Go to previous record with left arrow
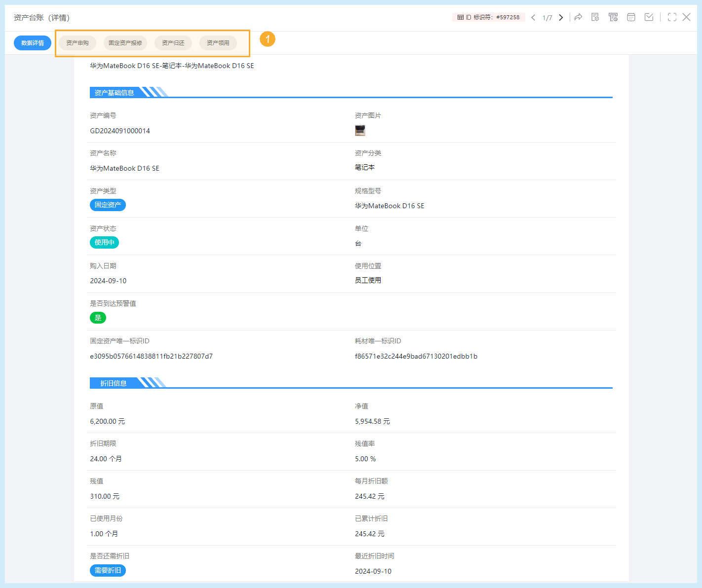The height and width of the screenshot is (588, 702). 533,17
